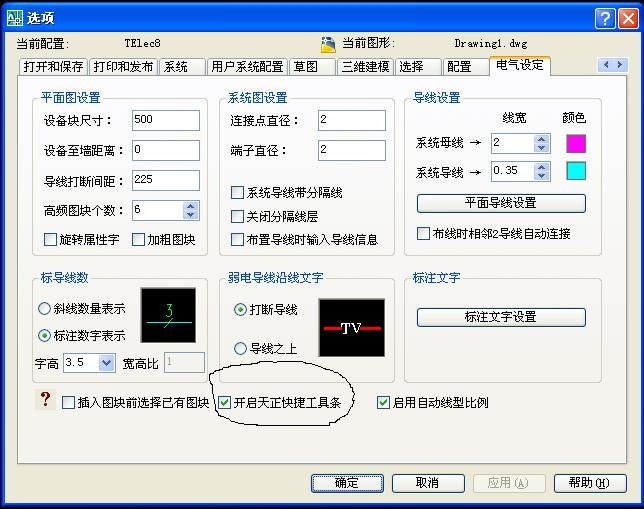
Task: Click the current drawing file icon
Action: tap(328, 44)
